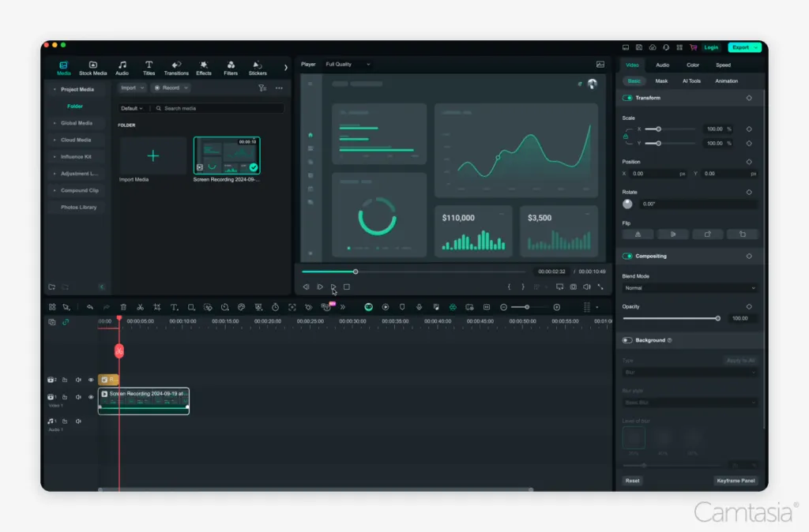Click the scissors split icon in toolbar
The height and width of the screenshot is (532, 809).
click(140, 307)
